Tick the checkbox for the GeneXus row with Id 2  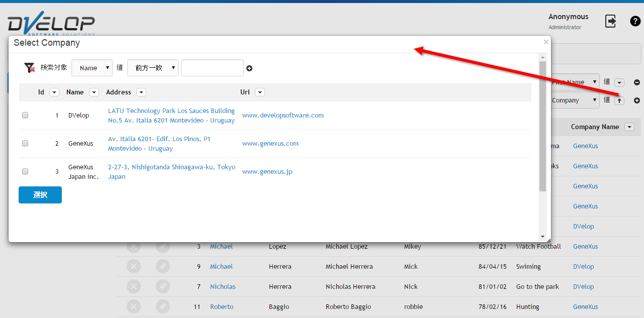click(x=25, y=144)
